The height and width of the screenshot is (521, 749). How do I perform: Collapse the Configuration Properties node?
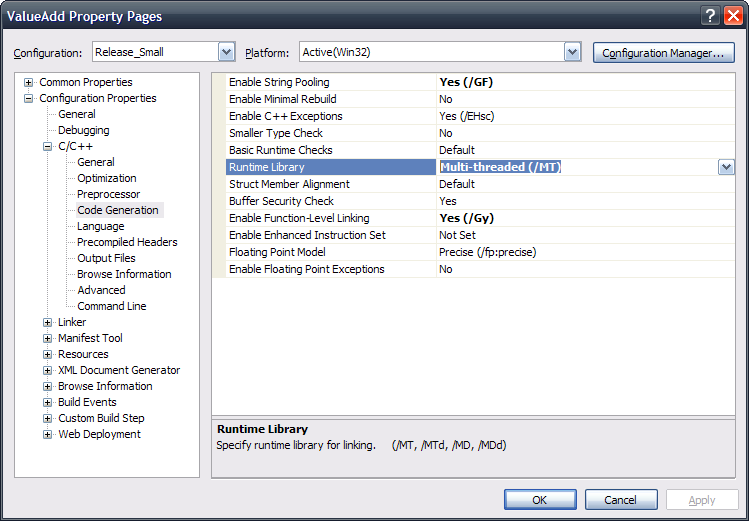point(28,98)
